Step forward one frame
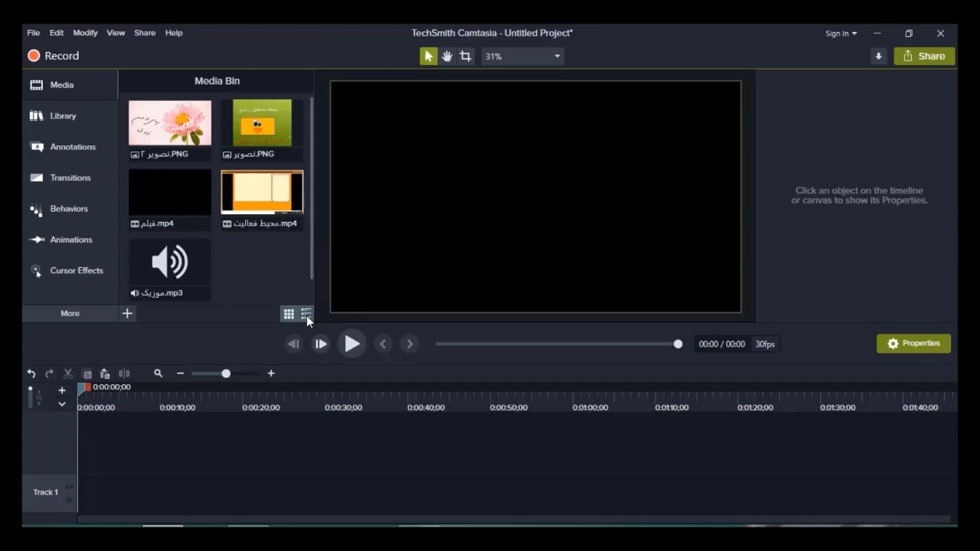 pyautogui.click(x=321, y=344)
